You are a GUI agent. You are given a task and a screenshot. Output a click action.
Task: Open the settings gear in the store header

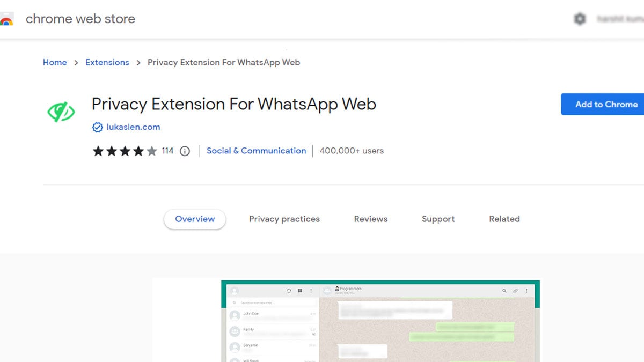[580, 19]
